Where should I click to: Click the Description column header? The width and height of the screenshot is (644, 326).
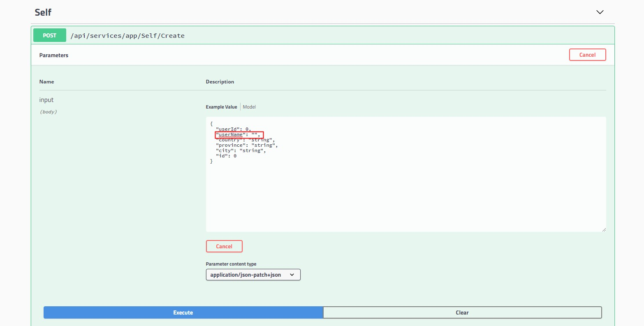[220, 82]
